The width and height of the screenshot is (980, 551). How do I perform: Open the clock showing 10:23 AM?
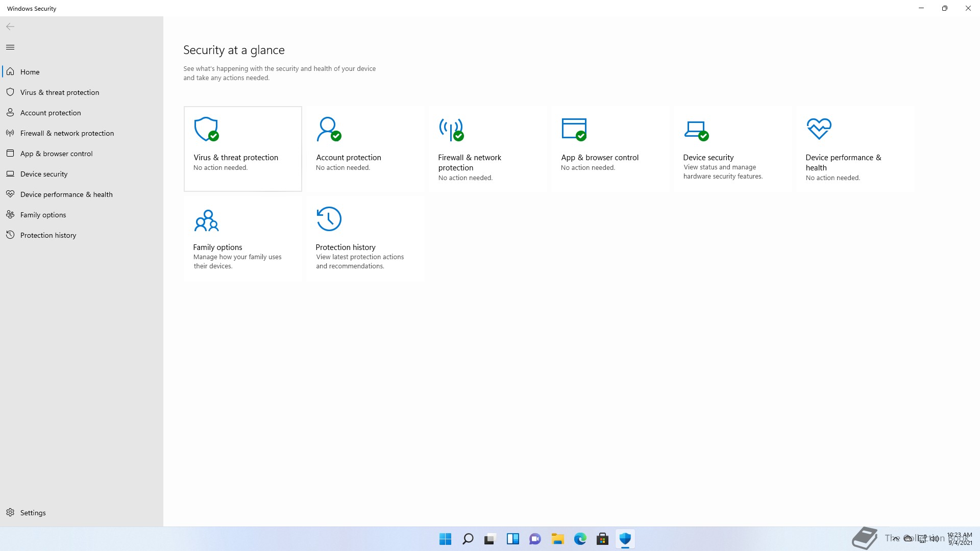(x=960, y=539)
